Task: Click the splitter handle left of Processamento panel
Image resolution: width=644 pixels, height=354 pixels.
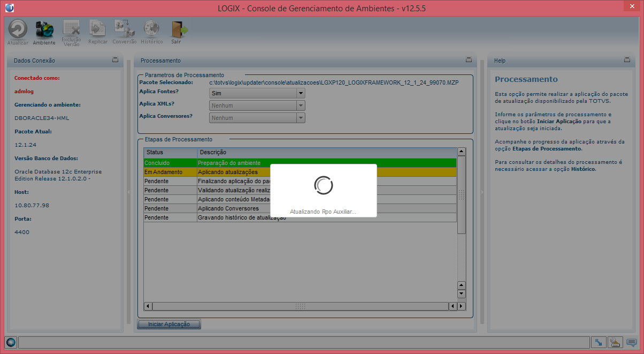Action: 128,192
